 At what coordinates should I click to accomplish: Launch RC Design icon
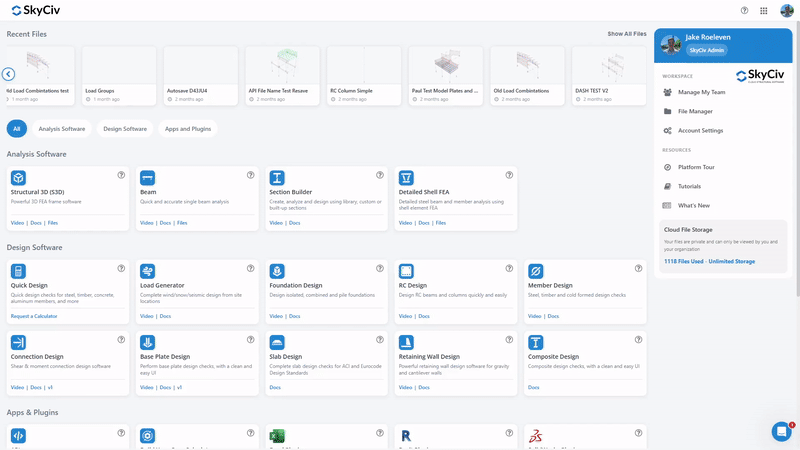406,271
